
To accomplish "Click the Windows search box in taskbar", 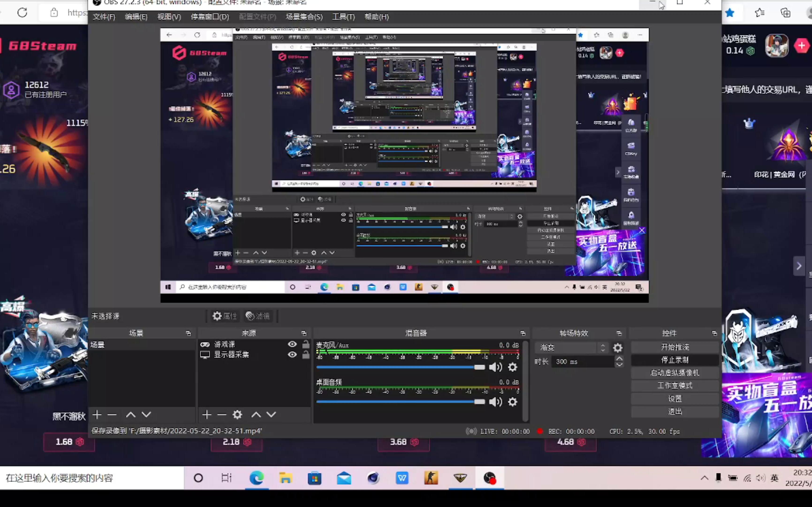I will click(x=92, y=478).
